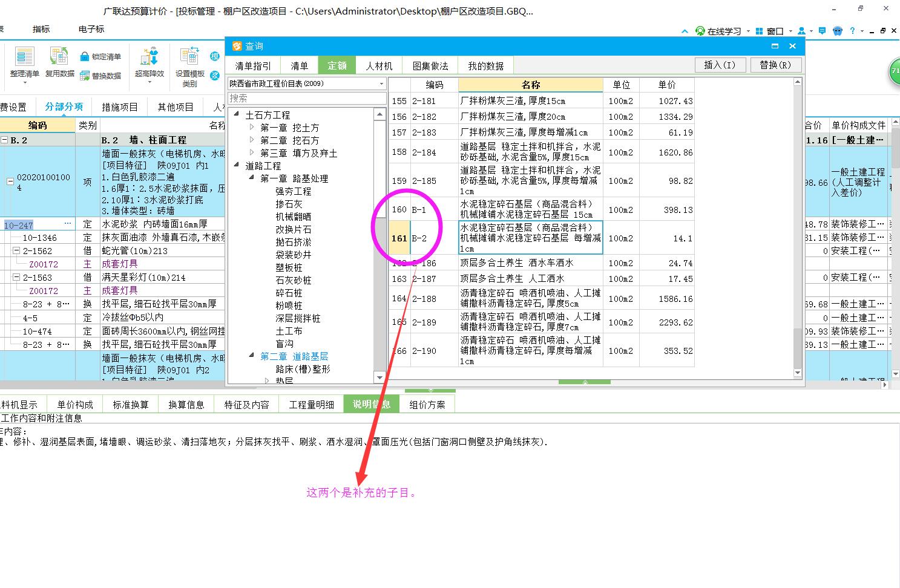900x588 pixels.
Task: Click the 替换数据 (replace data) icon
Action: pos(85,76)
